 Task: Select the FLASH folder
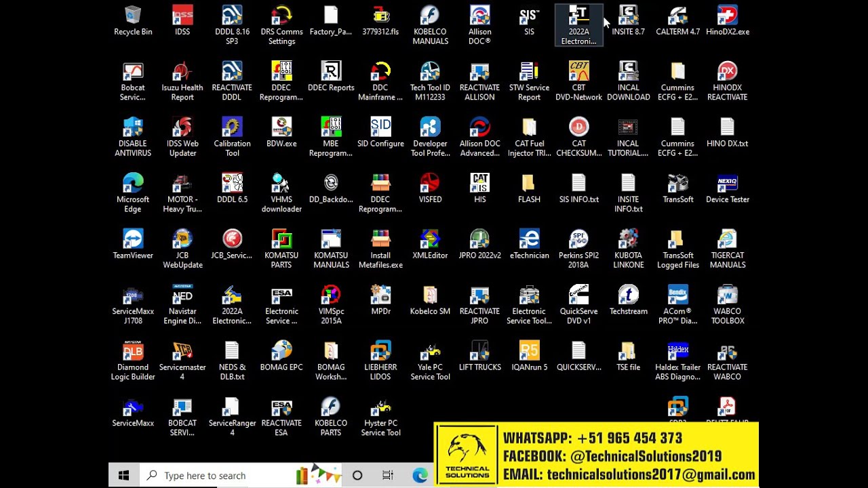(x=529, y=188)
